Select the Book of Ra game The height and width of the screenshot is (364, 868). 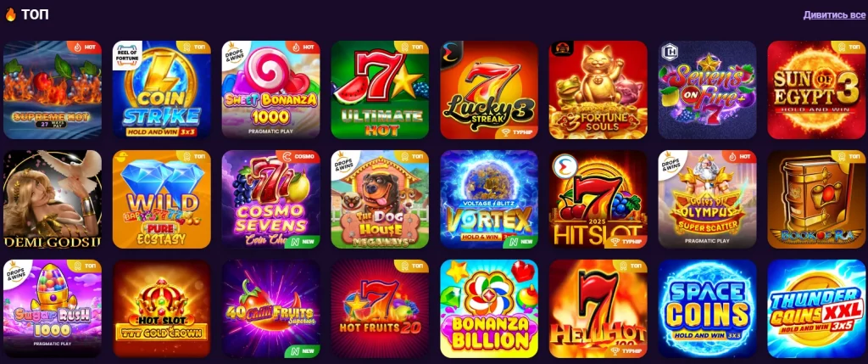click(x=816, y=199)
